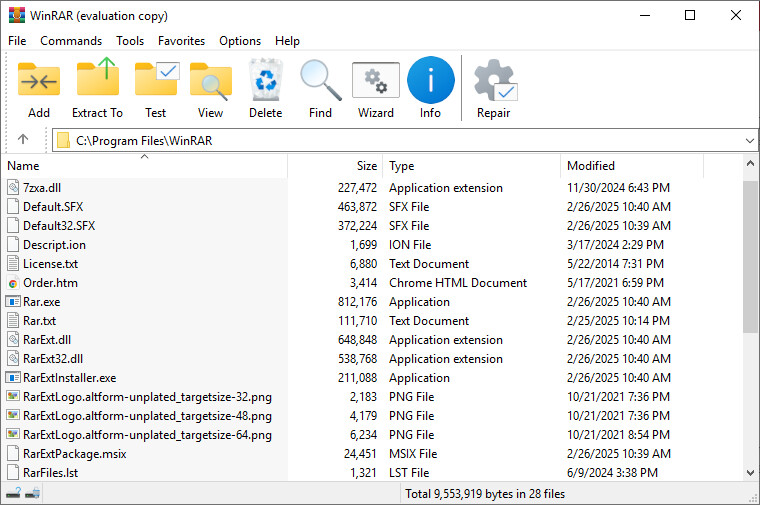Launch the Wizard tool
The width and height of the screenshot is (760, 505).
coord(376,82)
